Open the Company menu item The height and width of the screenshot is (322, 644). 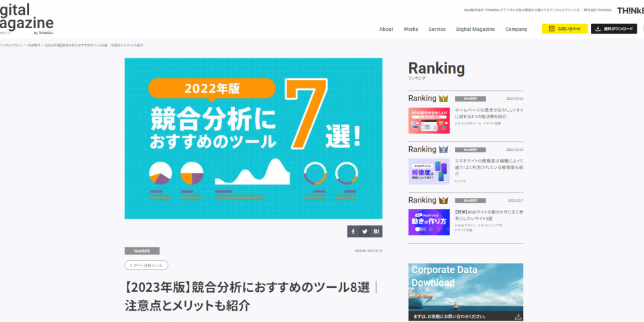517,29
